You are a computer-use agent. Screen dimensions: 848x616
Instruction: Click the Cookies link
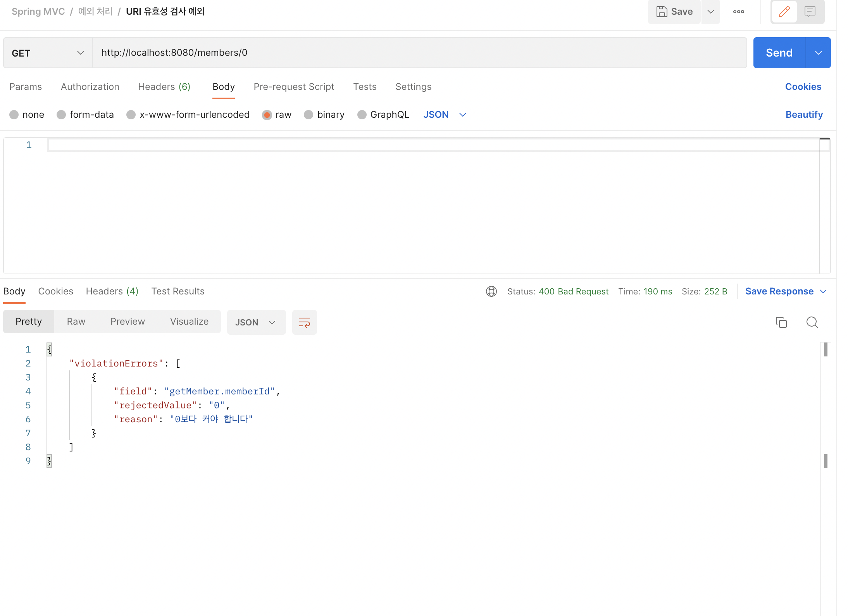coord(803,87)
